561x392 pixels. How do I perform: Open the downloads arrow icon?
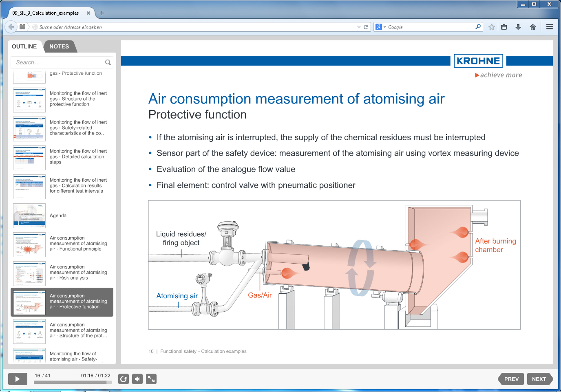[518, 27]
